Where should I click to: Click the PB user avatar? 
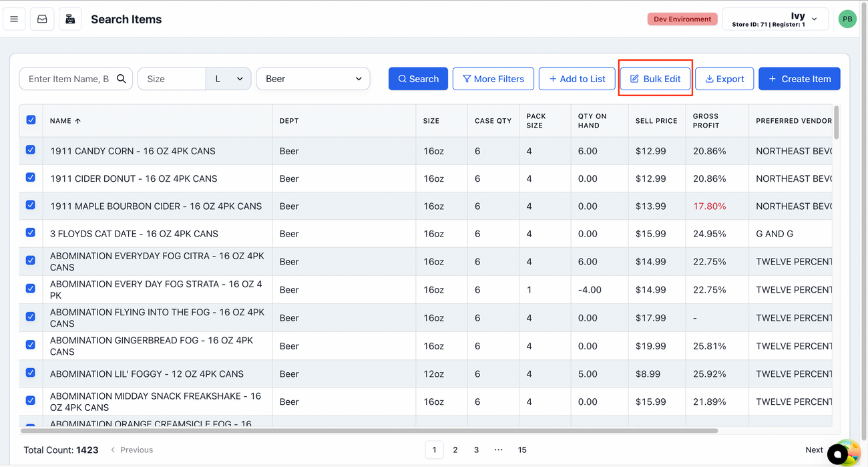(847, 19)
